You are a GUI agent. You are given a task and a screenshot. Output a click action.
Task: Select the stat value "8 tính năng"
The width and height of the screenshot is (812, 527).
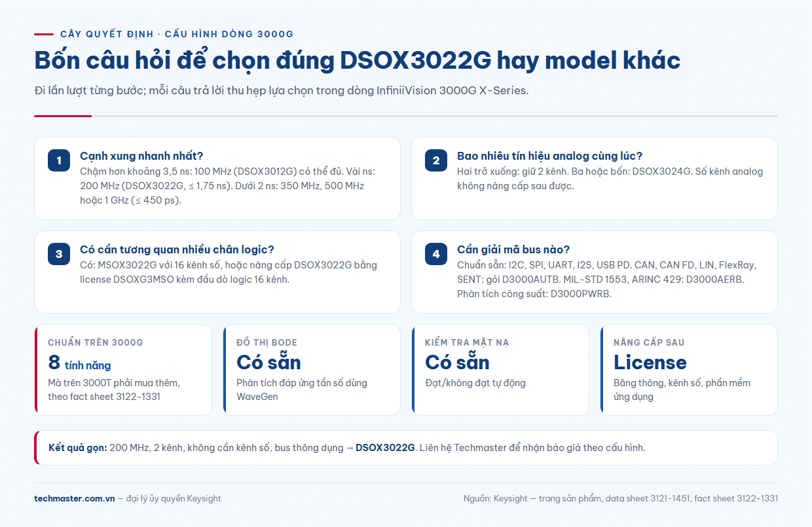coord(79,363)
